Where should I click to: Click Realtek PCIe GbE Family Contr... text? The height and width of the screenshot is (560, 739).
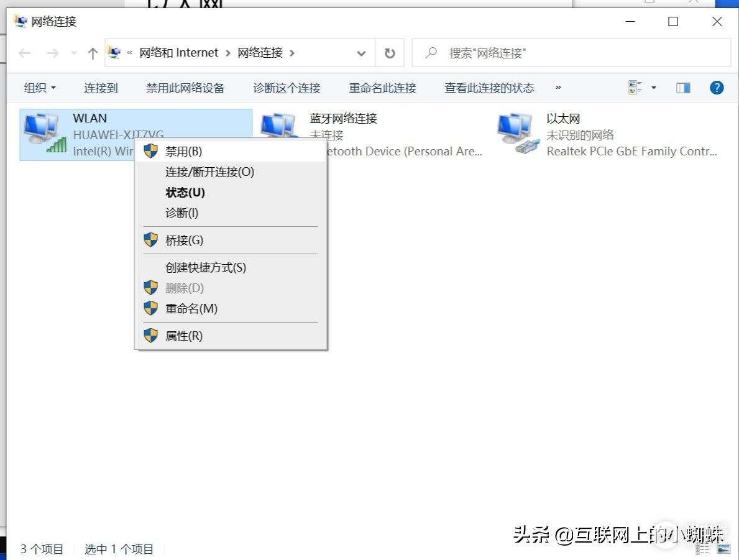click(x=631, y=151)
